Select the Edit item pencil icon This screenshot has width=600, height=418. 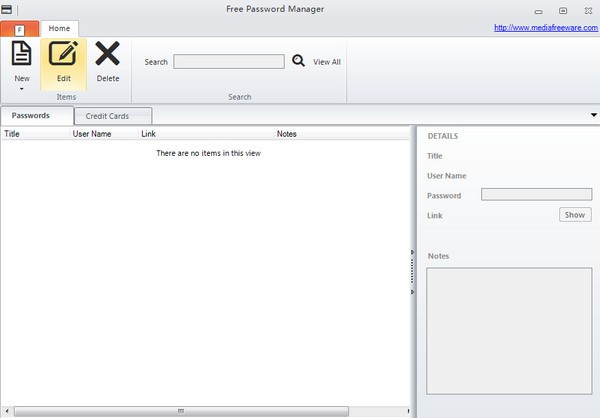(x=63, y=53)
